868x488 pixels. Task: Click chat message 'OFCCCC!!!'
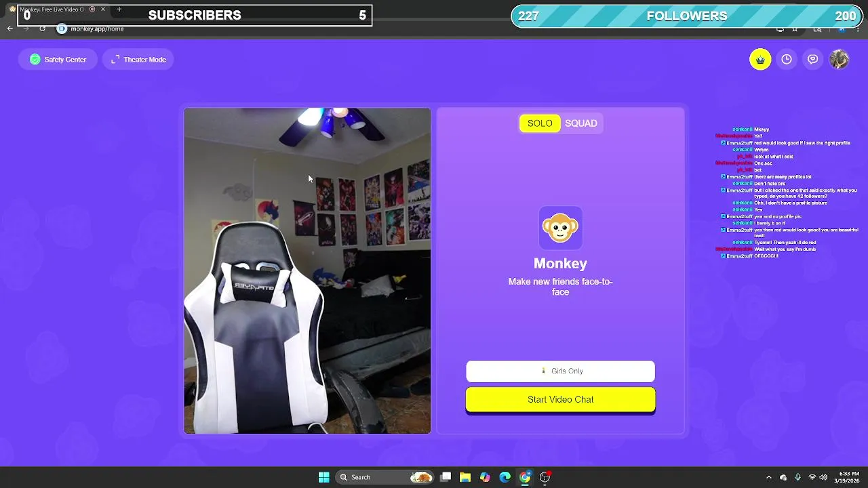click(x=766, y=256)
